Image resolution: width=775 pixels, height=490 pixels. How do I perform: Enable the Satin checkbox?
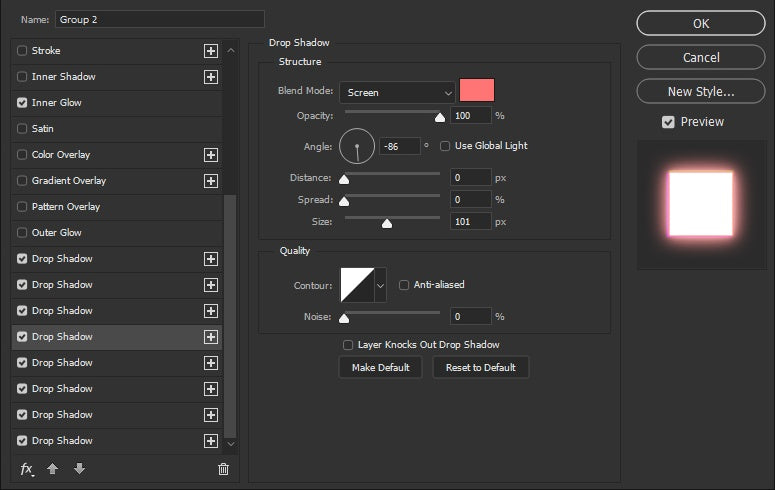[22, 129]
